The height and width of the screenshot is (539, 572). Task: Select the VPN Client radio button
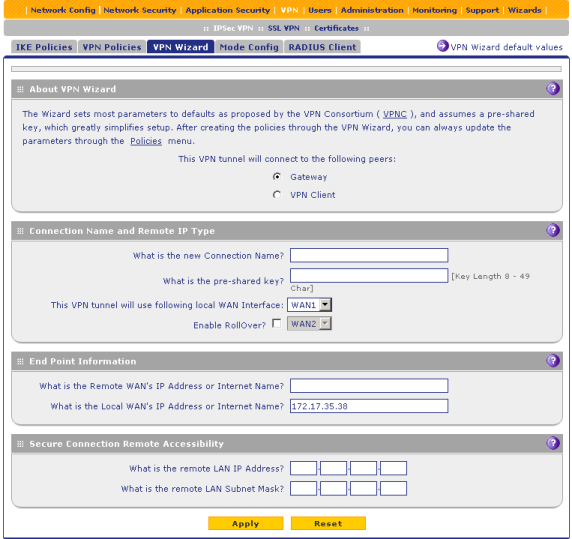pos(277,195)
